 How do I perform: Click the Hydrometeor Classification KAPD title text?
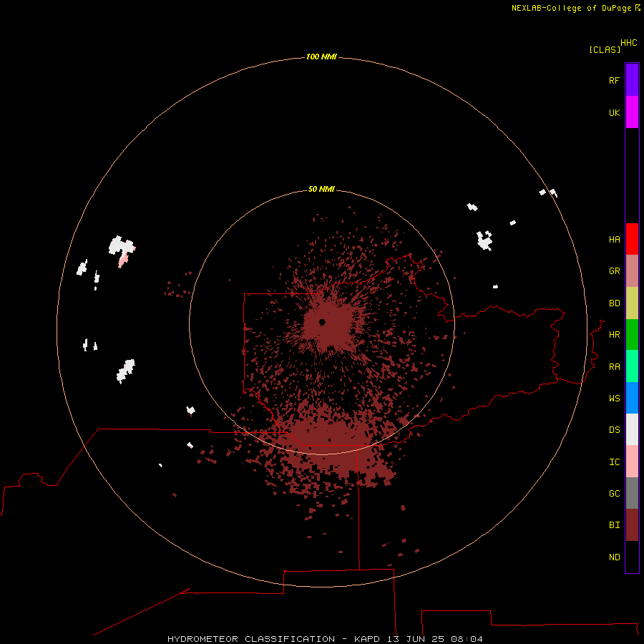point(325,639)
